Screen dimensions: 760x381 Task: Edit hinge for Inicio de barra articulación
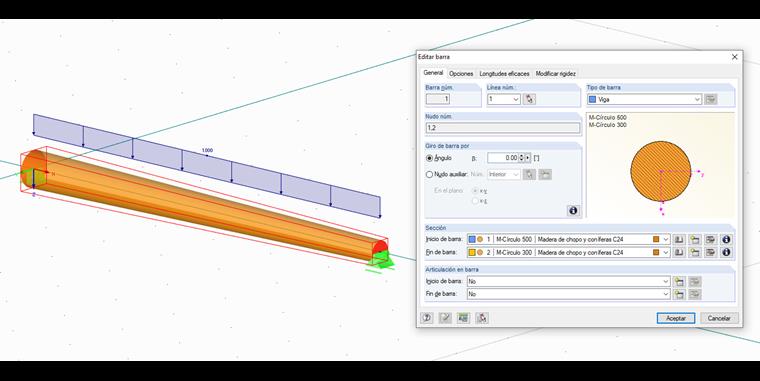(x=695, y=282)
